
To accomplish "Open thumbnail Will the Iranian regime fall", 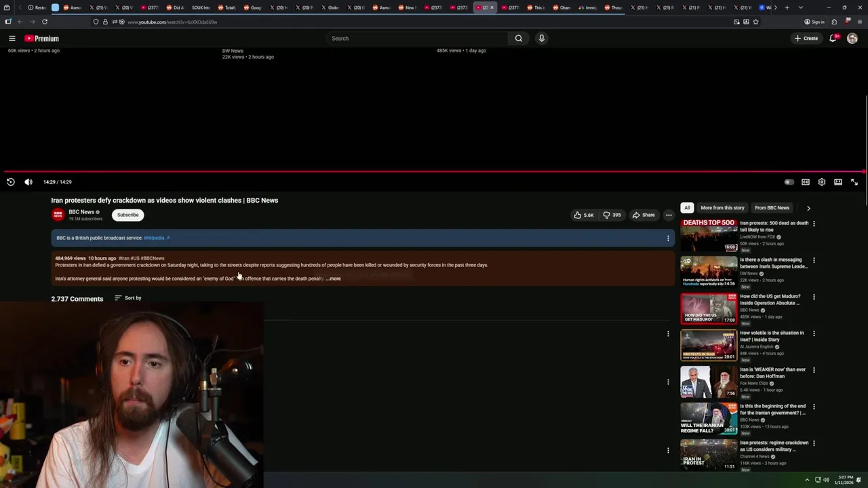I will (709, 418).
